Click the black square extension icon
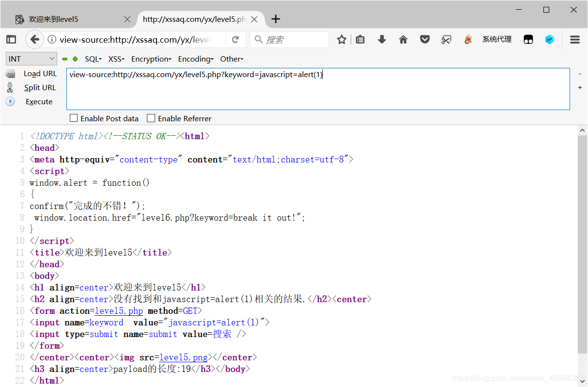This screenshot has width=588, height=387. (528, 40)
